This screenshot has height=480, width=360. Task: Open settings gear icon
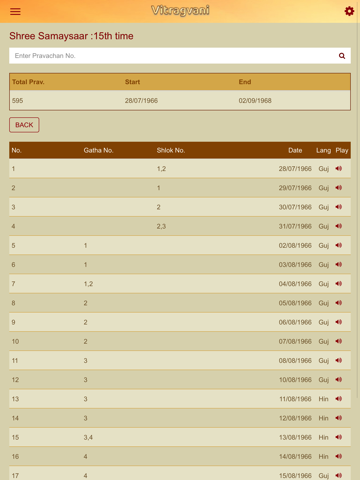[x=349, y=11]
